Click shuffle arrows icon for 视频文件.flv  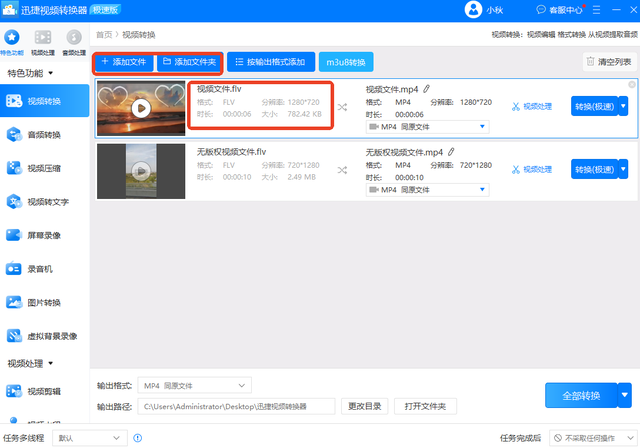pos(342,107)
